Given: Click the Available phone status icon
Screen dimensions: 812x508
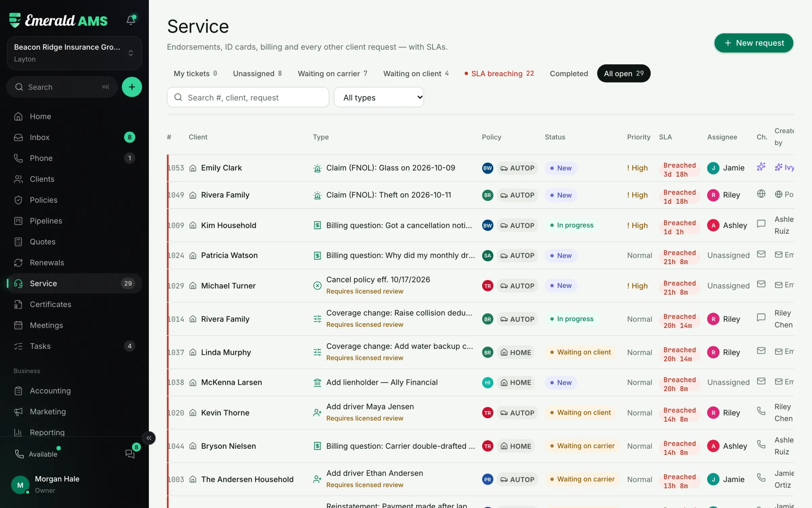Looking at the screenshot, I should (x=19, y=454).
